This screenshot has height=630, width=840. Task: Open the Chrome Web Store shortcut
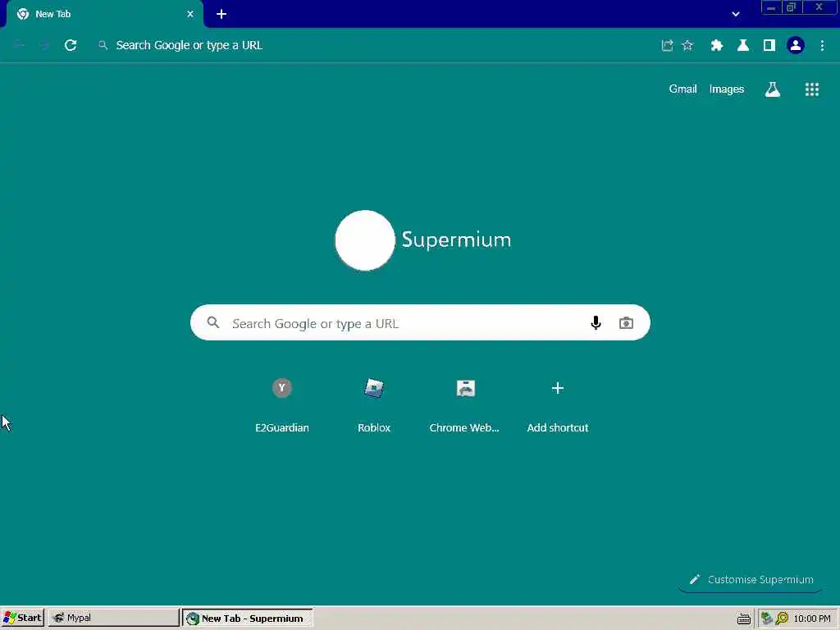[x=465, y=404]
